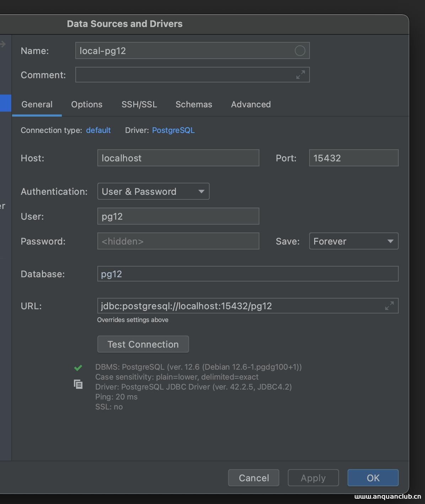The height and width of the screenshot is (504, 425).
Task: Switch to the Options tab
Action: pos(87,104)
